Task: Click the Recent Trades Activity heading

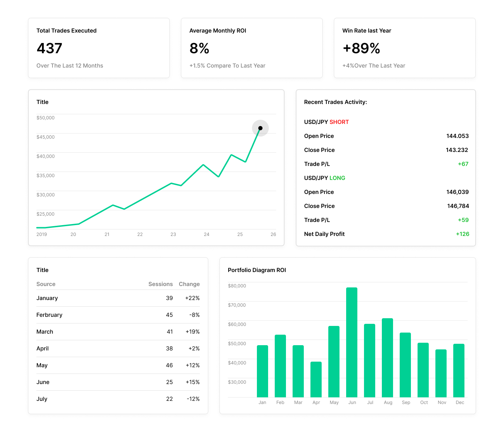Action: (336, 102)
